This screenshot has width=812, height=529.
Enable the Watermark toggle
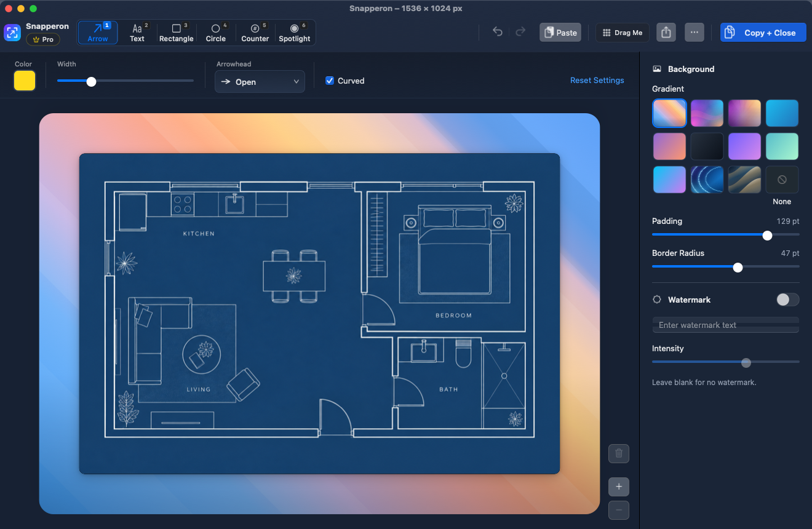(x=787, y=300)
